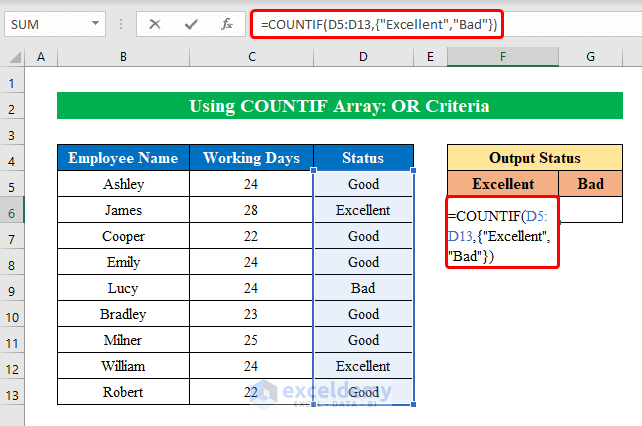Select column D header
This screenshot has height=426, width=642.
pos(363,57)
